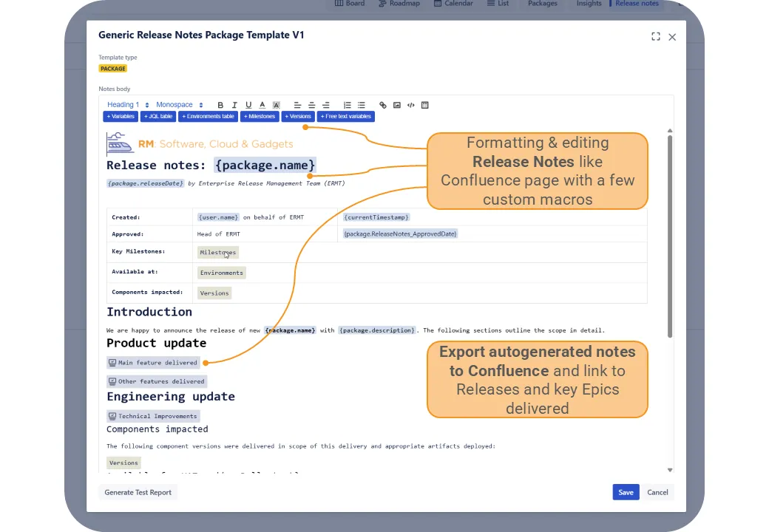The image size is (769, 532).
Task: Insert a numbered list
Action: coord(348,105)
